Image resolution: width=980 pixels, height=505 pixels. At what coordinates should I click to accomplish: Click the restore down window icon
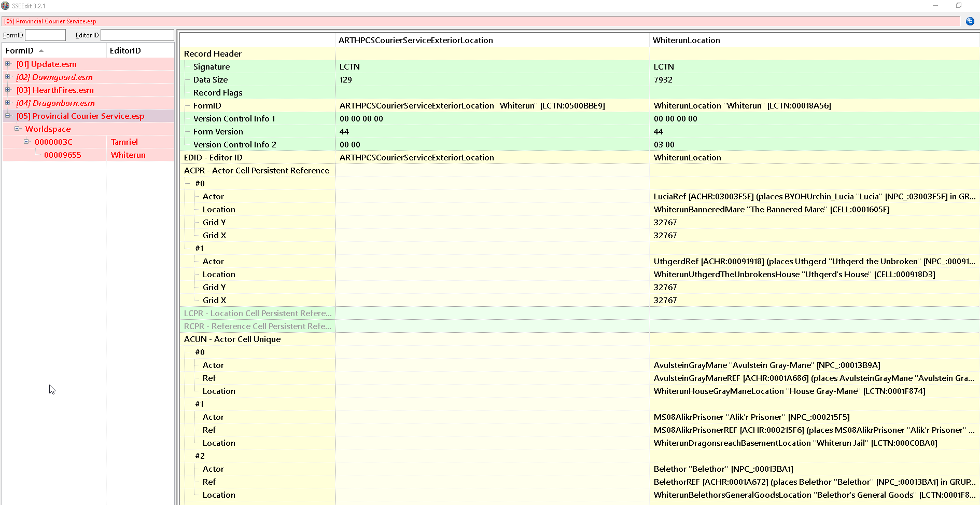click(958, 6)
